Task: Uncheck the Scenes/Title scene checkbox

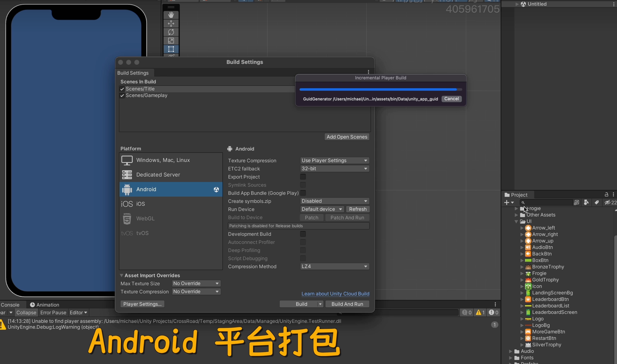Action: point(122,89)
